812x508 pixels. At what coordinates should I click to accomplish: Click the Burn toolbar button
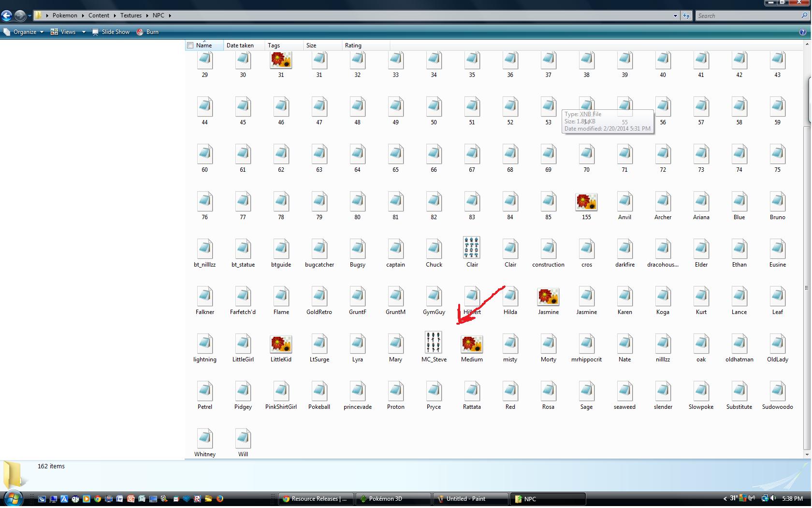coord(147,32)
